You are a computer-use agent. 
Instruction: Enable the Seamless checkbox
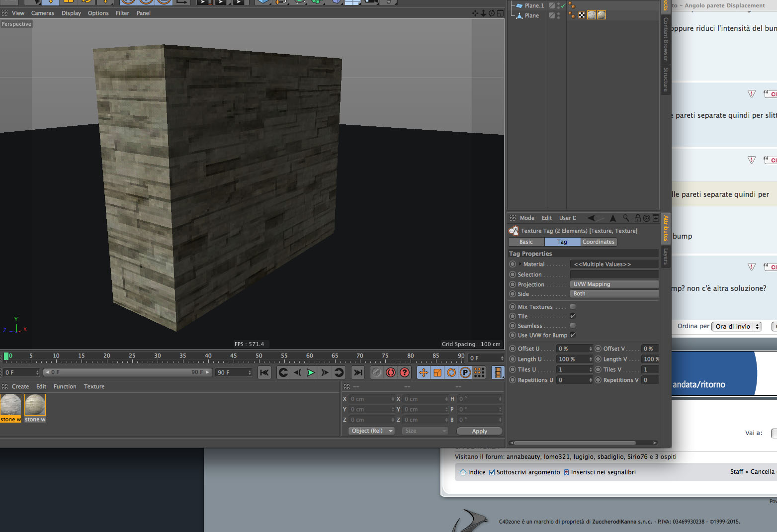point(573,326)
